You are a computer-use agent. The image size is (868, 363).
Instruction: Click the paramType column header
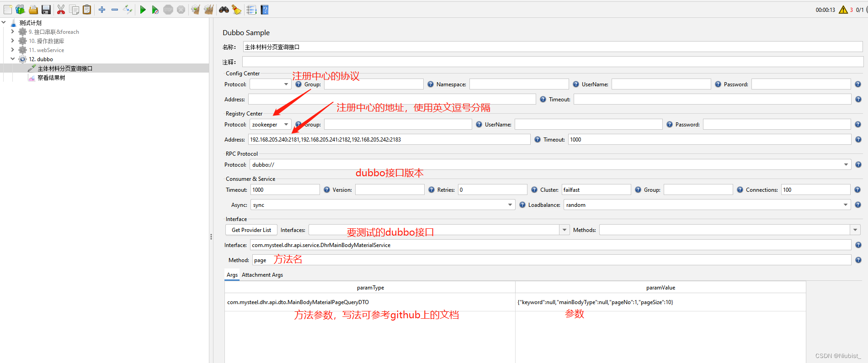(x=370, y=288)
